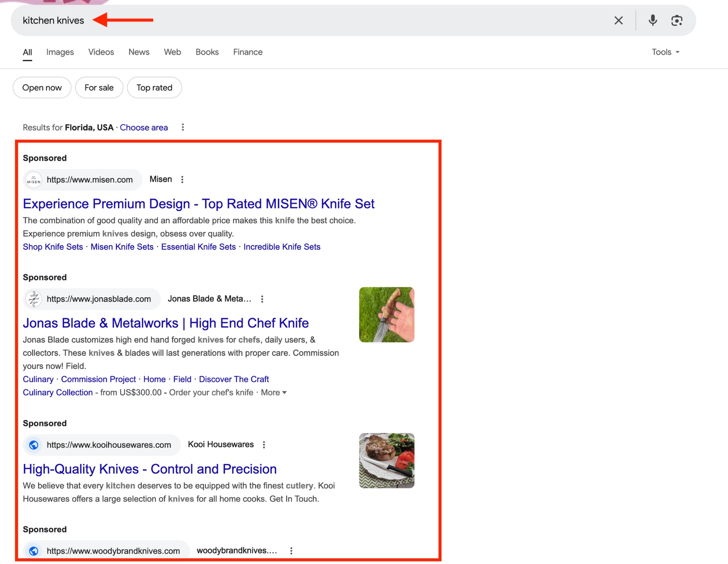Open the Shop Knife Sets sitelink
The width and height of the screenshot is (728, 564).
[x=53, y=247]
